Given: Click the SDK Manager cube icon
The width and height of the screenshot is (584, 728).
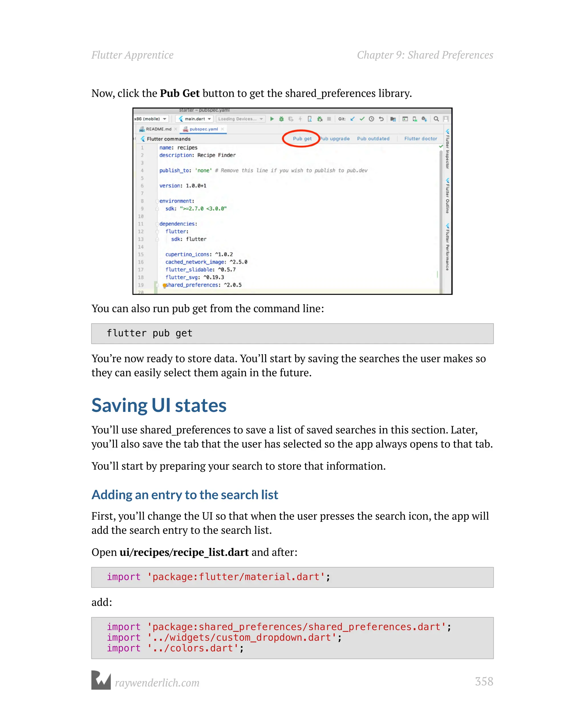Looking at the screenshot, I should point(424,119).
